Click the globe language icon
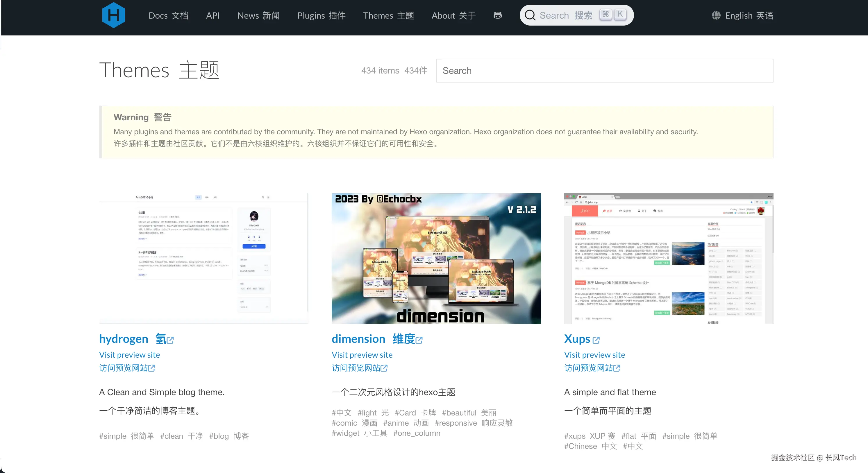 [x=716, y=15]
